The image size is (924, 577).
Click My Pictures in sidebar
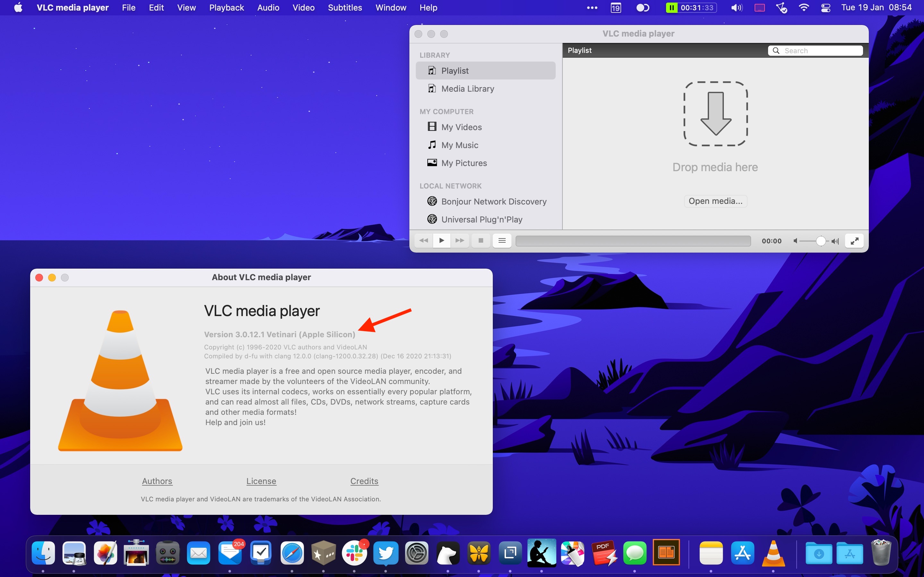pyautogui.click(x=464, y=162)
